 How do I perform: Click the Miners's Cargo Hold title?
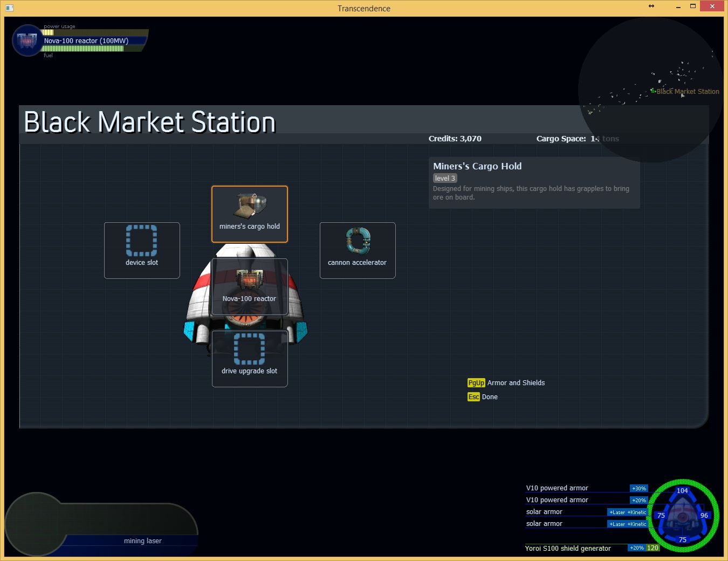[x=477, y=166]
